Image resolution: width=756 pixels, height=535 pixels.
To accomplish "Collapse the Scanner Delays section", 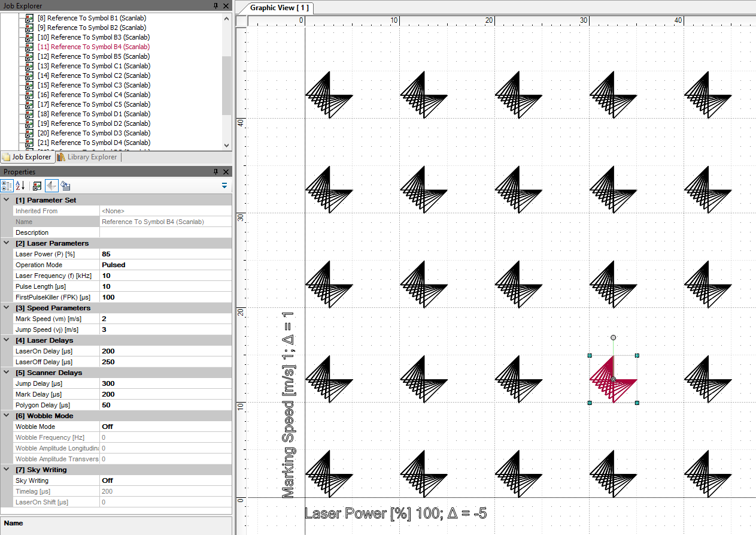I will coord(7,373).
